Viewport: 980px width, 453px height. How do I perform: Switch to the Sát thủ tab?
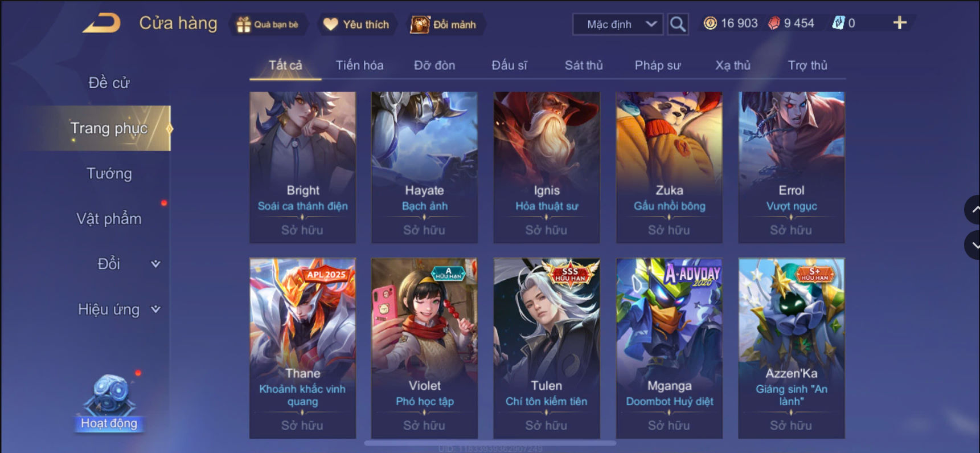click(584, 65)
